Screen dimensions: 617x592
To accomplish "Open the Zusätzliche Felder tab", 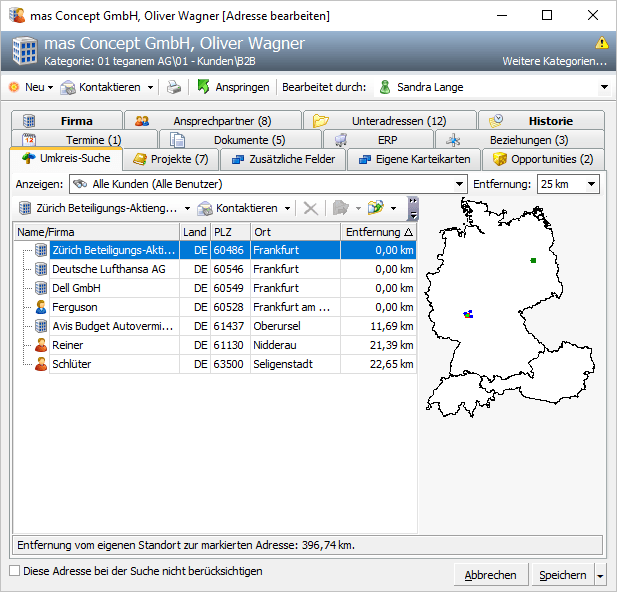I will 283,159.
